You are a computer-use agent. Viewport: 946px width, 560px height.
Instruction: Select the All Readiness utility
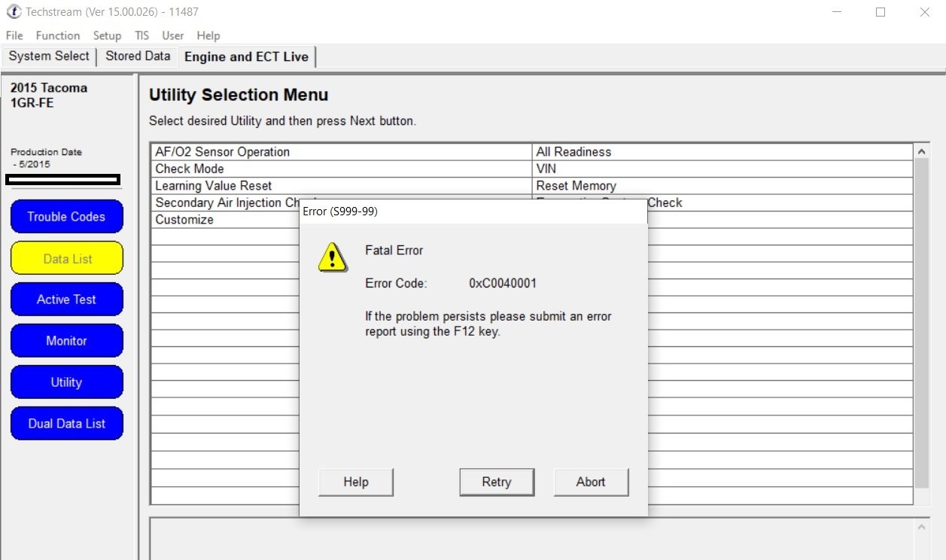(722, 151)
